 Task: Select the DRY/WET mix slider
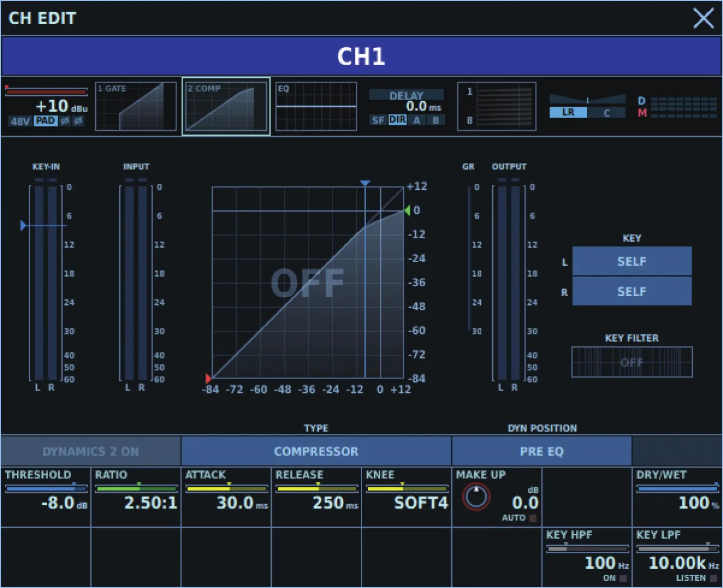coord(678,489)
